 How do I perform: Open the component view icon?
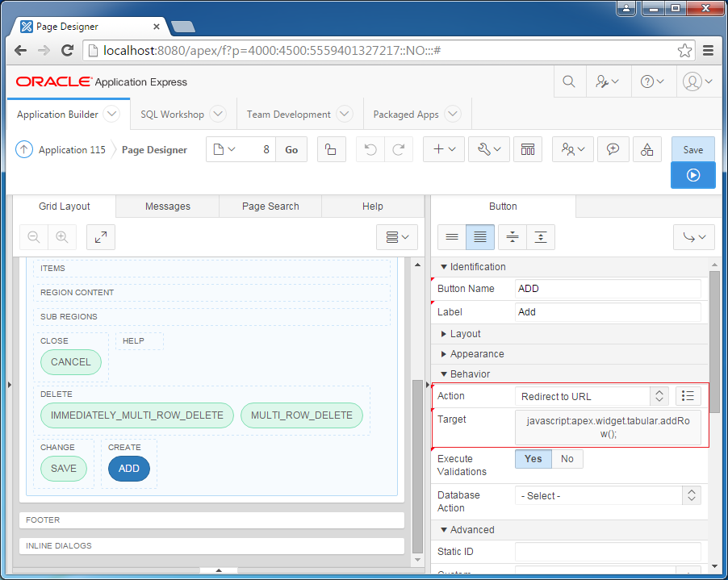pyautogui.click(x=528, y=149)
